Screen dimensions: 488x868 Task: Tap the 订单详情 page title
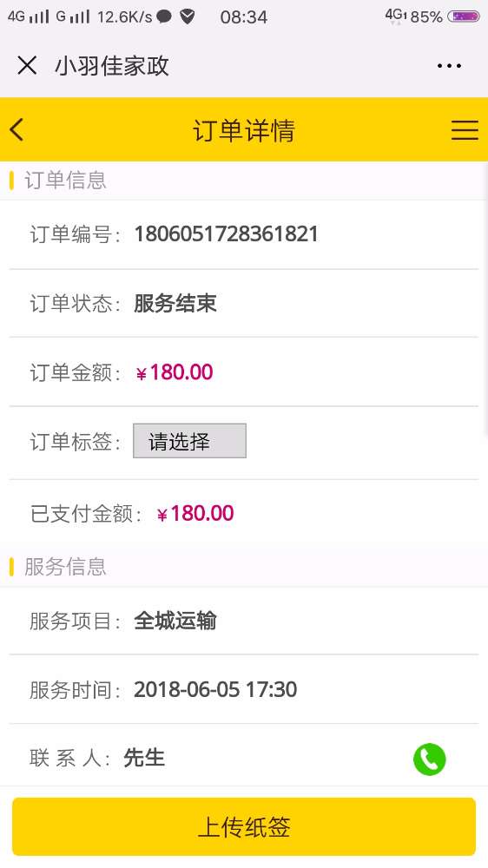(x=244, y=131)
